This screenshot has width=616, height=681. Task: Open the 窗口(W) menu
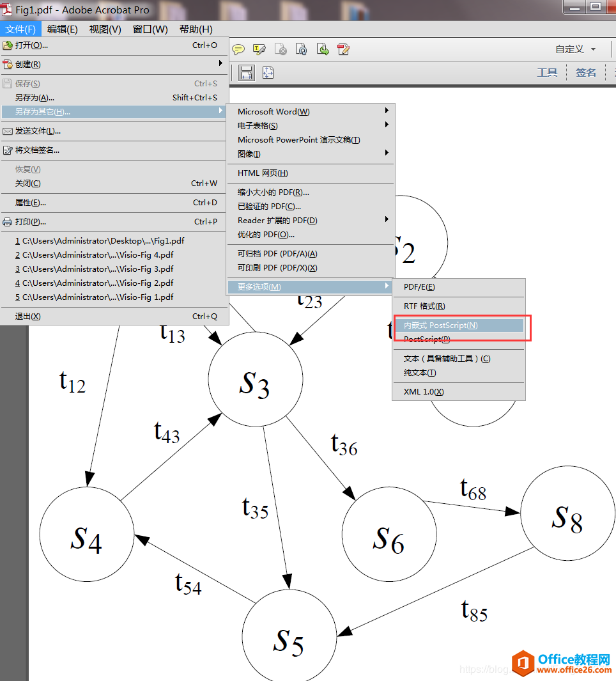(150, 29)
